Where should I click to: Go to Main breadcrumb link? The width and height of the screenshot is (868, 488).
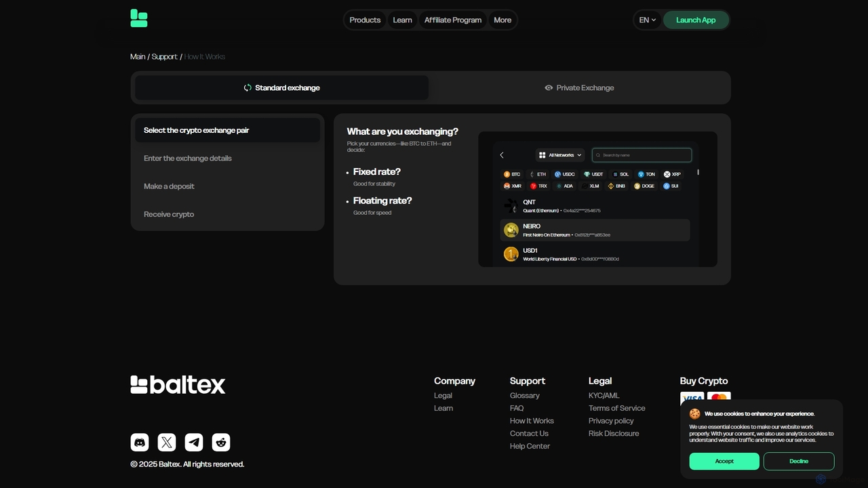tap(138, 56)
